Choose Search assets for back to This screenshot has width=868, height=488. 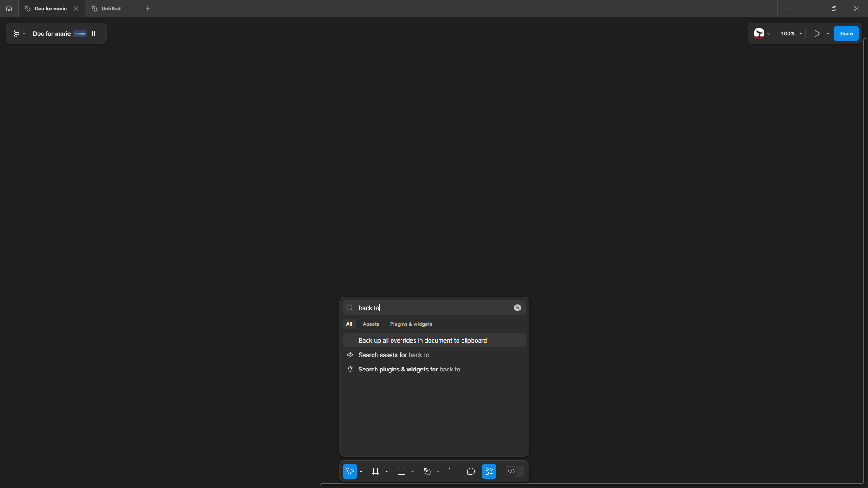434,355
